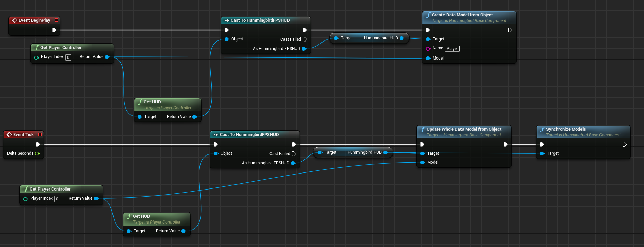Click the green Delta Seconds output pin
The height and width of the screenshot is (247, 644).
click(x=37, y=153)
